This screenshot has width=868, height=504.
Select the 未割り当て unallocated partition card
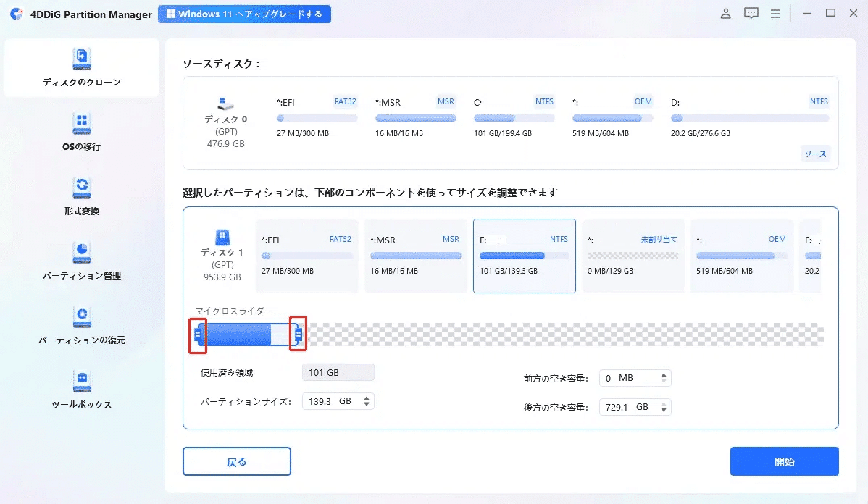(x=633, y=256)
